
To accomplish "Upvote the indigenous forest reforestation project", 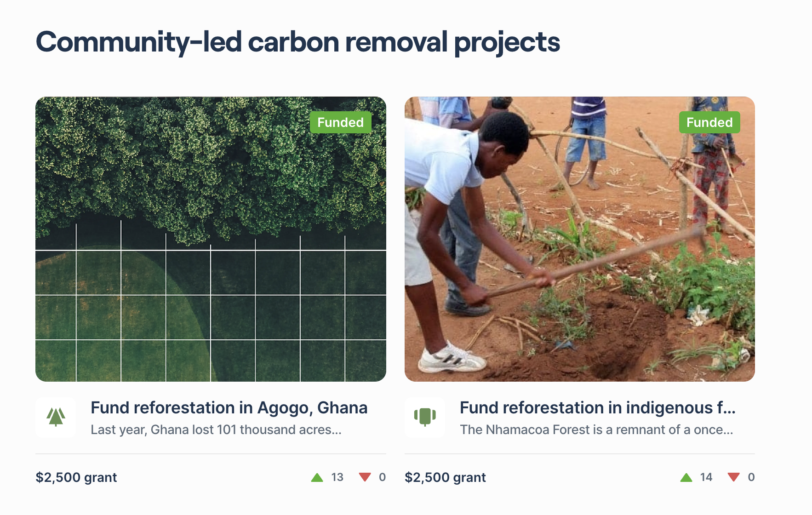I will point(686,477).
